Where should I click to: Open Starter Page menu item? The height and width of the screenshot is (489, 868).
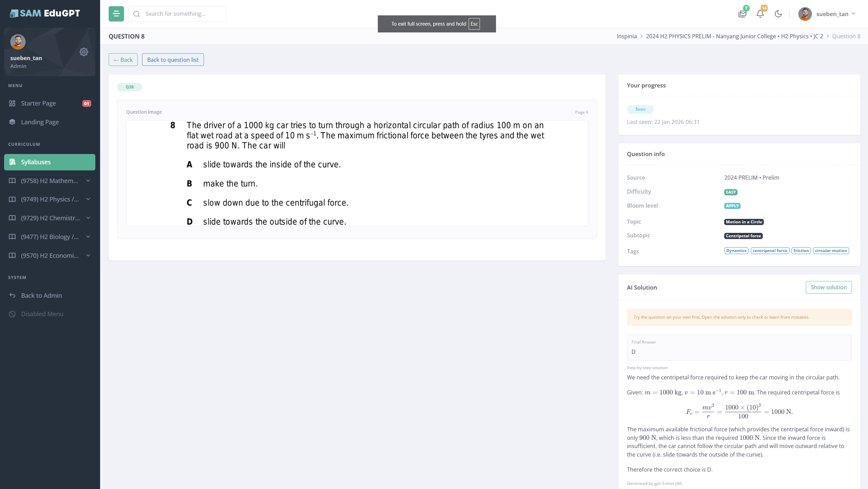[x=38, y=103]
